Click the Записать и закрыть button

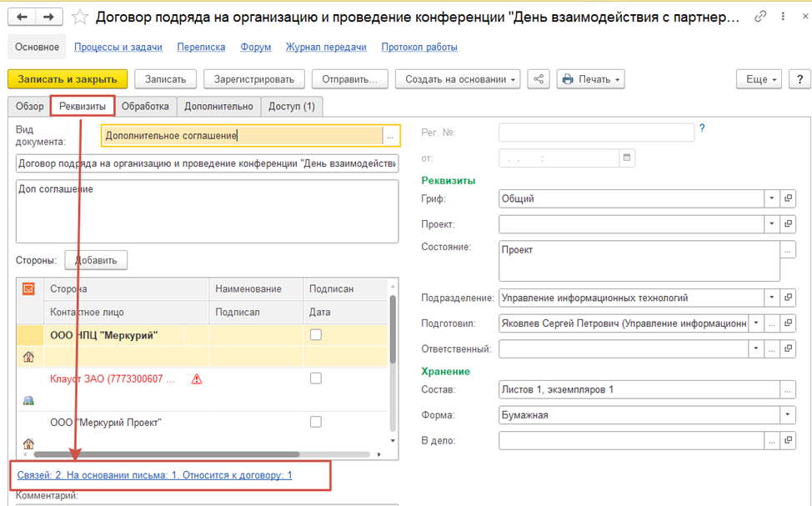68,79
